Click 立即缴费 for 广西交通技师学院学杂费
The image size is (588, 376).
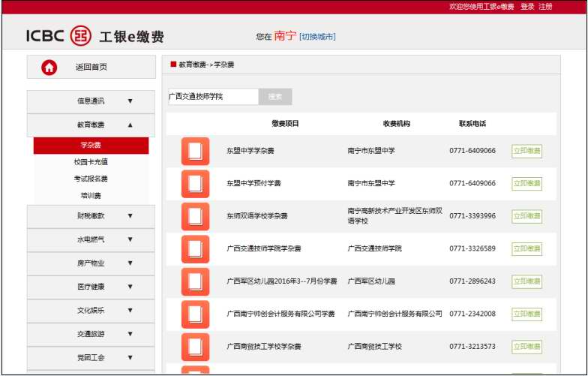[526, 249]
